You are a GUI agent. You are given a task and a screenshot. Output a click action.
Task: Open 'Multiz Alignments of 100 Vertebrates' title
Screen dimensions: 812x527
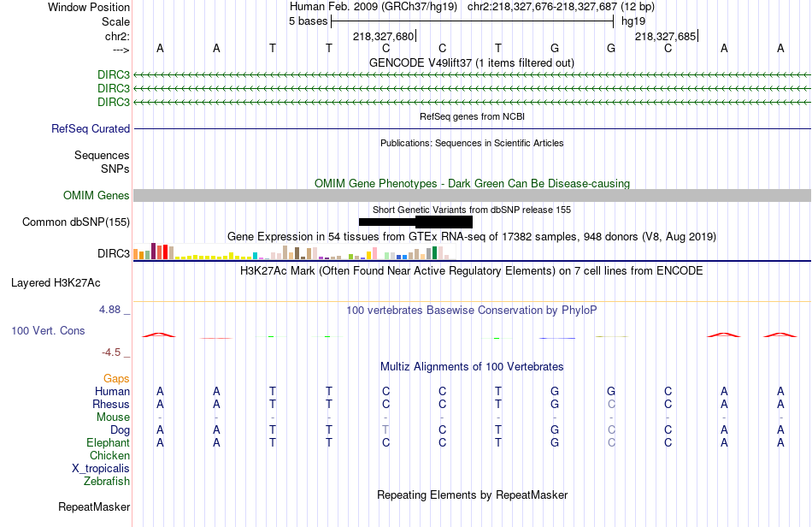(x=472, y=366)
